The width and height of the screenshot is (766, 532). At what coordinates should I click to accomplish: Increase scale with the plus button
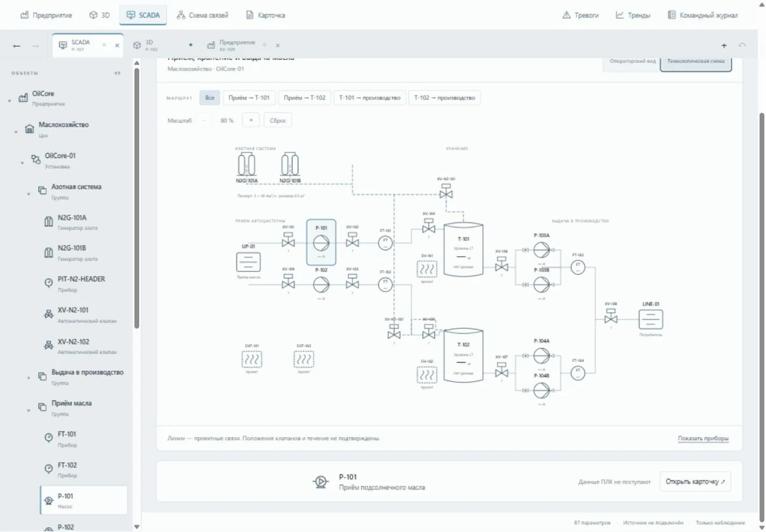[x=251, y=120]
